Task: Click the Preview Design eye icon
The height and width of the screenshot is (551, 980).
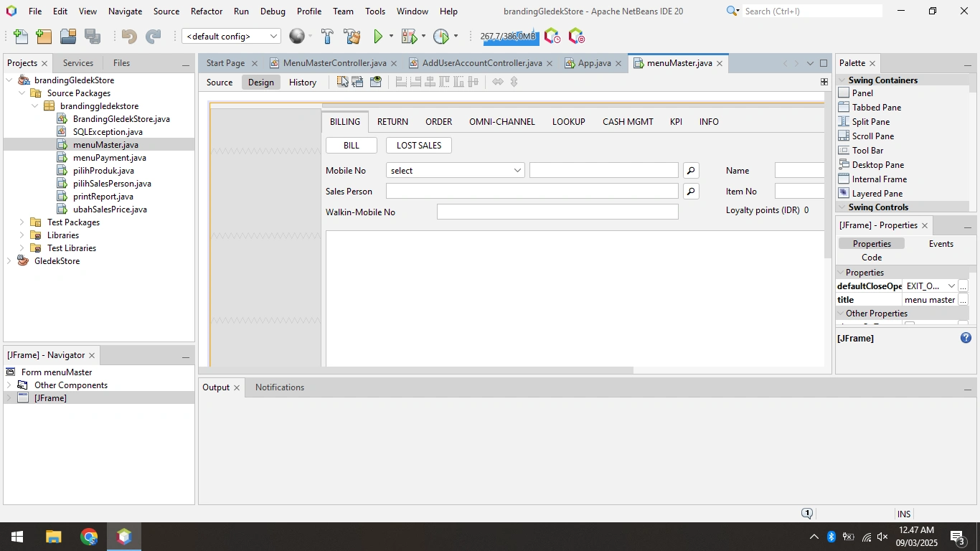Action: [x=376, y=82]
